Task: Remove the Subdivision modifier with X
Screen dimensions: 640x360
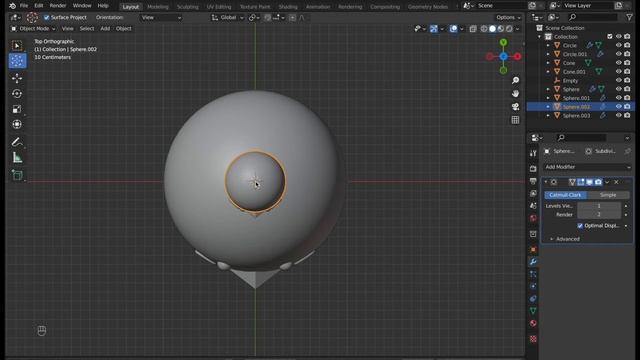Action: click(x=616, y=182)
